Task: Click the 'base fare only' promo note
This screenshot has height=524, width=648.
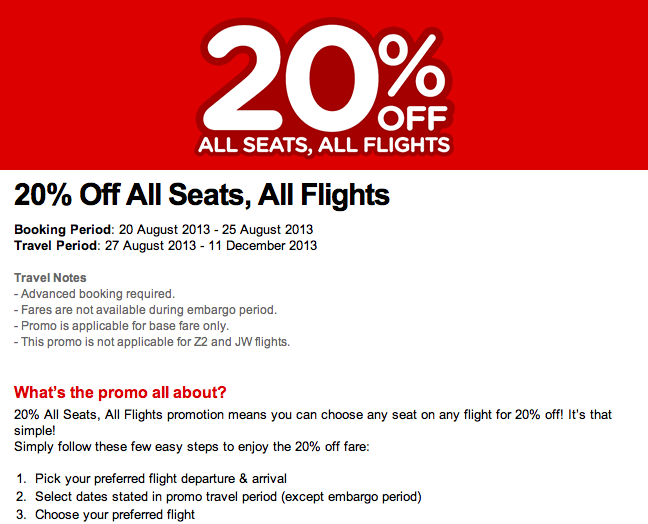Action: (122, 326)
